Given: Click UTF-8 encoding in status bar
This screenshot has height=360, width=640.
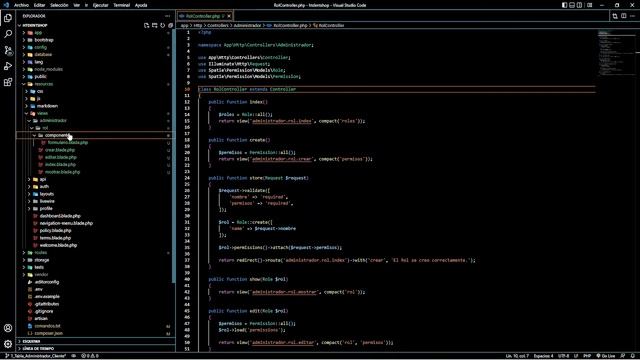Looking at the screenshot, I should coord(564,356).
